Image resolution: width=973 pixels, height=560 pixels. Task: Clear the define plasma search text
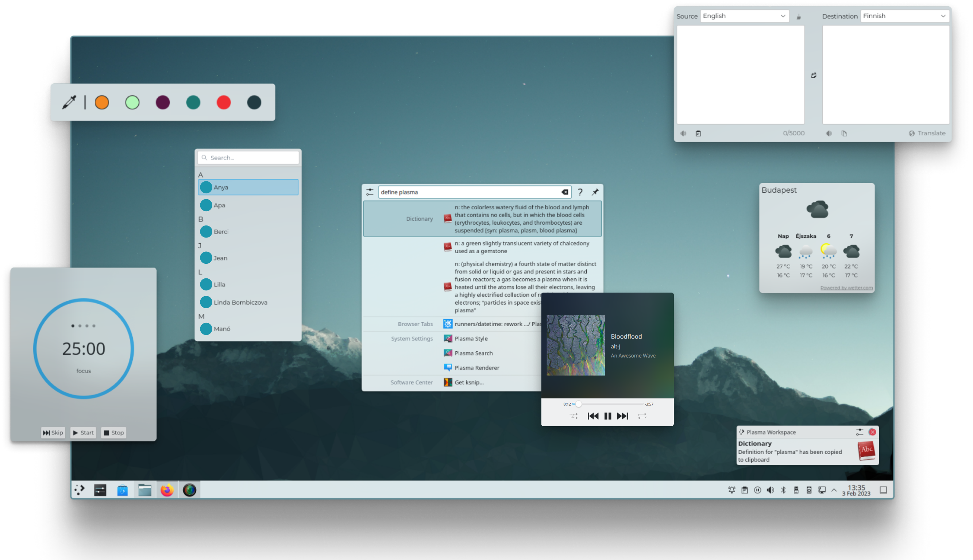[x=564, y=192]
